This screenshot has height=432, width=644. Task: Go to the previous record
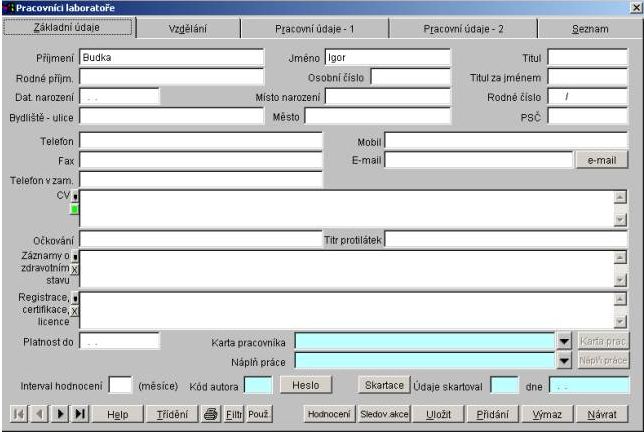pos(40,413)
